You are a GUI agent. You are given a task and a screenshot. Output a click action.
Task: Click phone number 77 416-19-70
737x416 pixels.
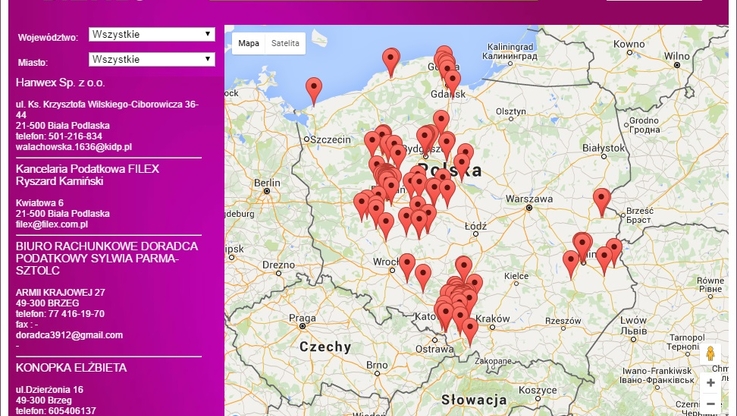tap(76, 314)
